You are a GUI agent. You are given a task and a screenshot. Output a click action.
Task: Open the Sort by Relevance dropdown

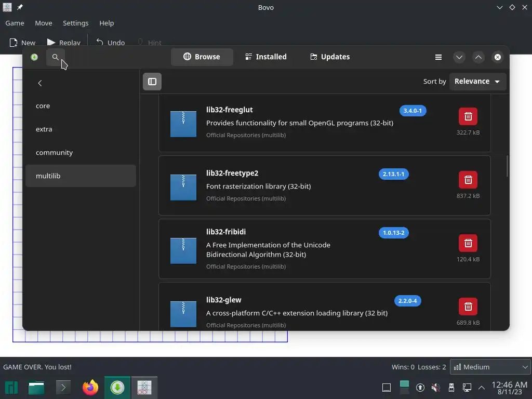[477, 82]
